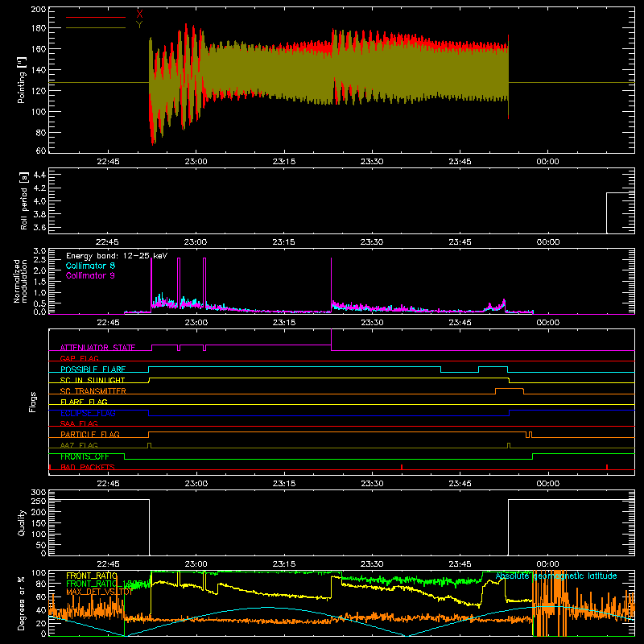
Task: Click the red X legend line
Action: 96,17
